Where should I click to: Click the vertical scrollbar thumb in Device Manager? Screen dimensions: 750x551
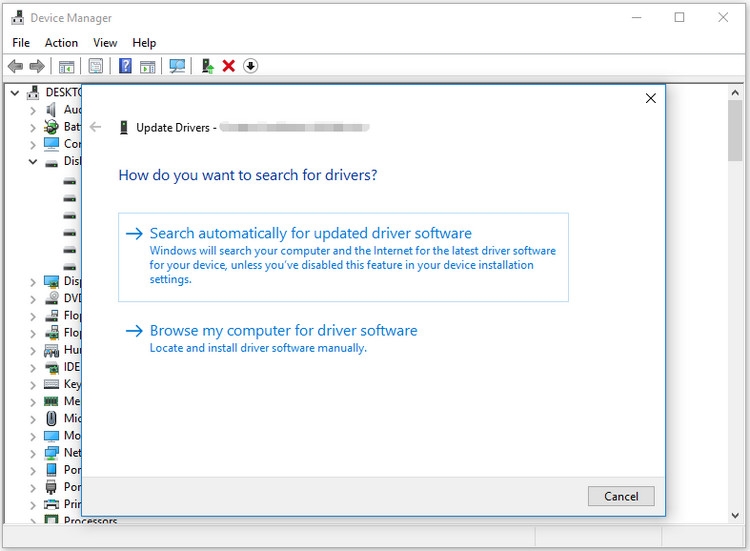[x=735, y=130]
